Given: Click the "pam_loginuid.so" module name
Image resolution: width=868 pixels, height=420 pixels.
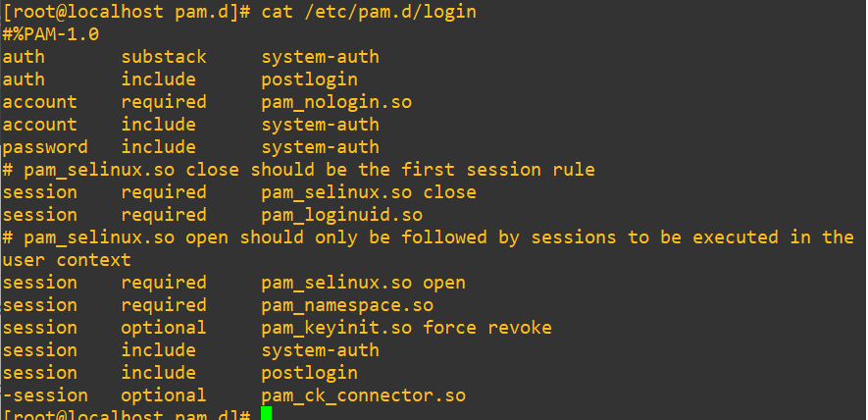Looking at the screenshot, I should tap(341, 215).
